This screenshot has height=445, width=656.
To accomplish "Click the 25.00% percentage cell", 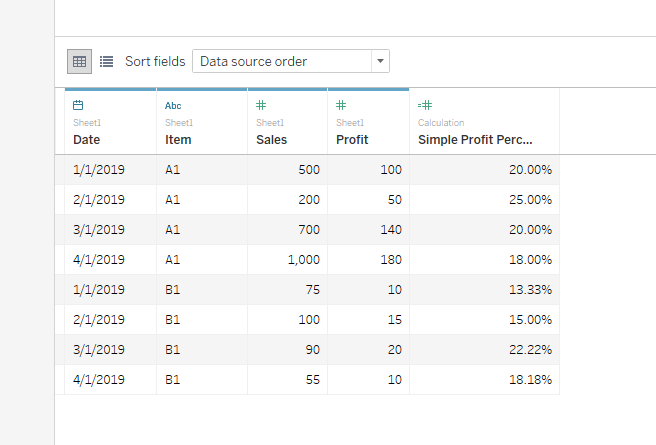I will [x=529, y=200].
